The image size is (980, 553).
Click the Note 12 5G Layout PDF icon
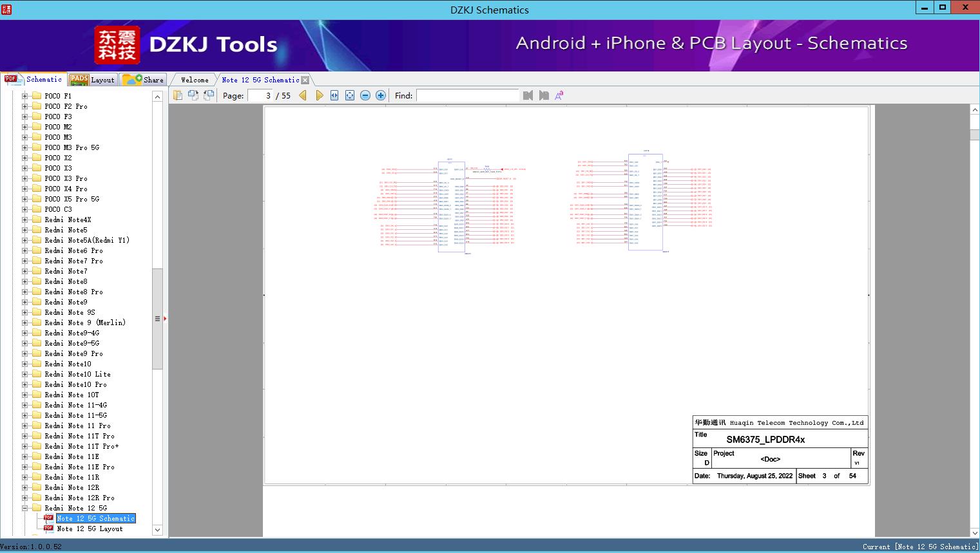coord(48,528)
